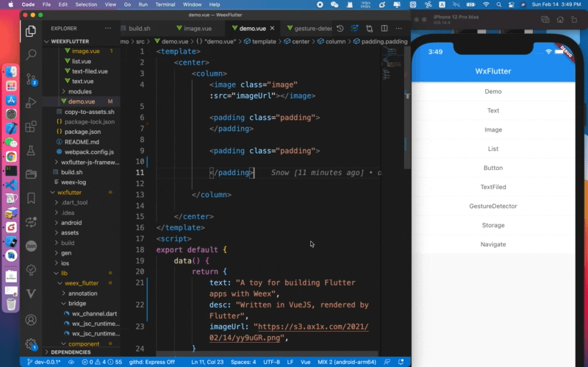The height and width of the screenshot is (367, 588).
Task: Open errors and warnings in status bar
Action: (x=102, y=362)
